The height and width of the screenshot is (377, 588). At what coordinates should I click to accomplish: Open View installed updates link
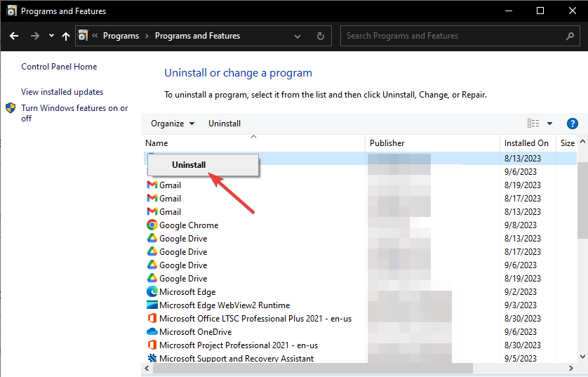(62, 92)
